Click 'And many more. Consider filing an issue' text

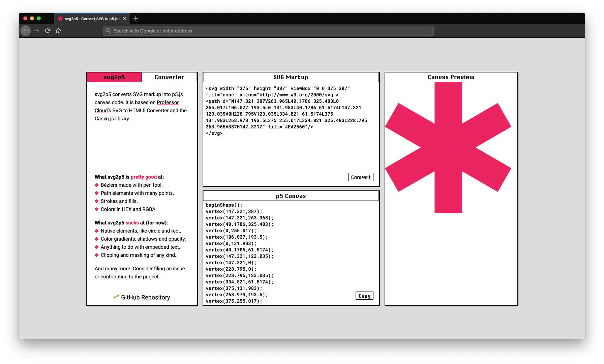point(140,269)
